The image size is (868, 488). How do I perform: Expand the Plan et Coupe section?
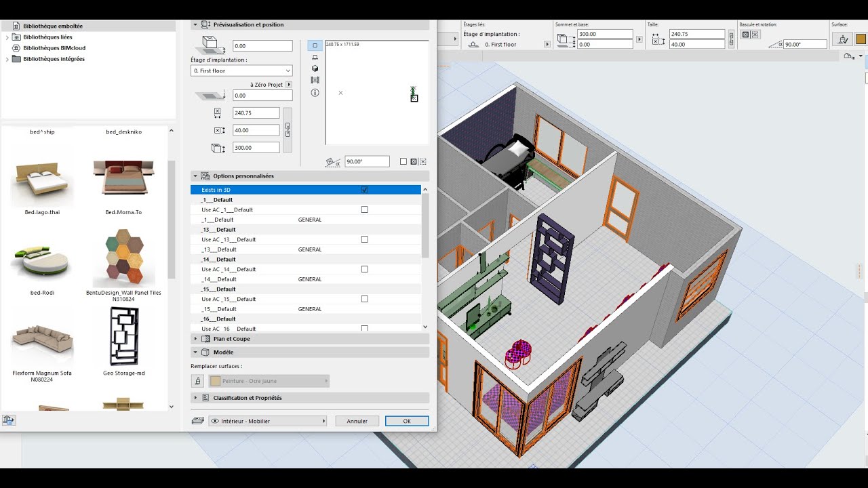(195, 339)
